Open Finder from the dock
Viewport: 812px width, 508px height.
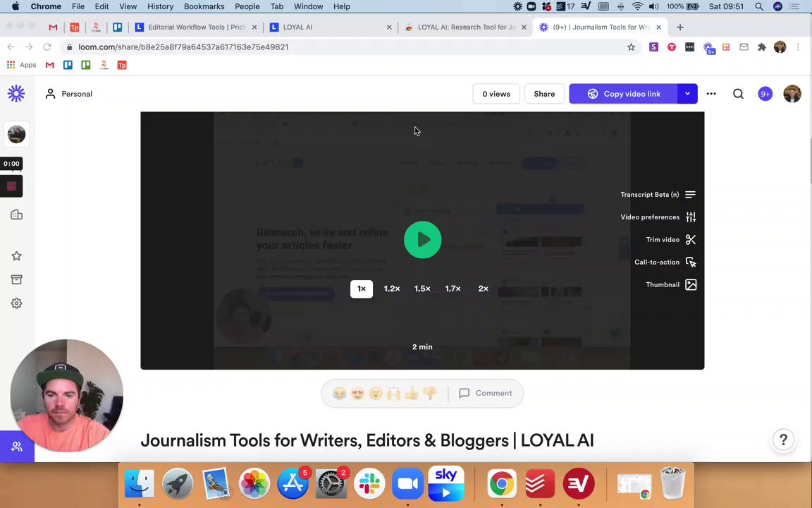140,483
